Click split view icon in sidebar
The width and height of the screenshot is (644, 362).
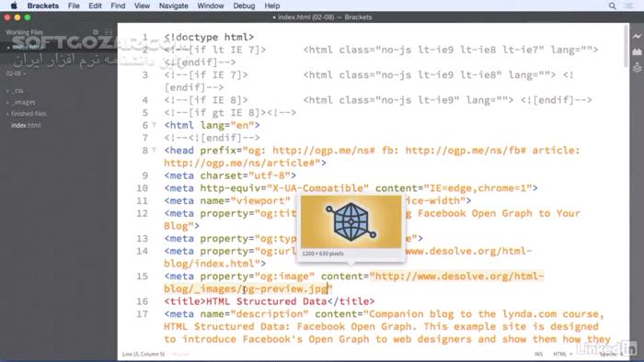109,32
